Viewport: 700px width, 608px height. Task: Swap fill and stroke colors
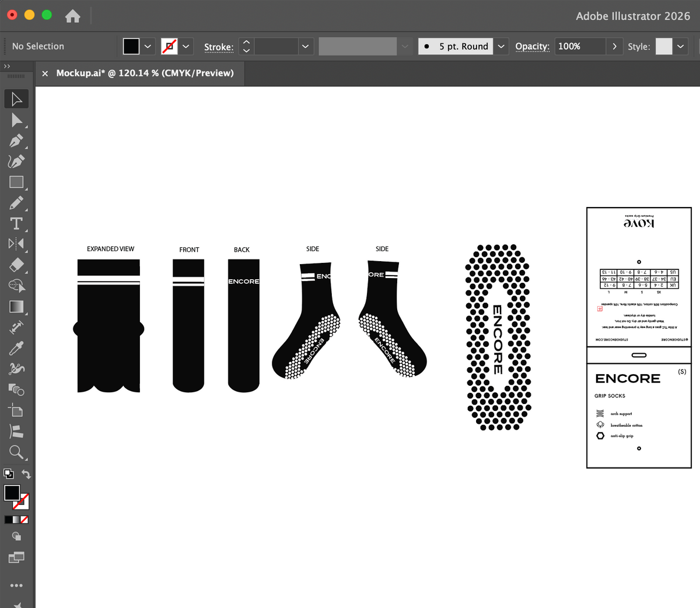coord(26,475)
